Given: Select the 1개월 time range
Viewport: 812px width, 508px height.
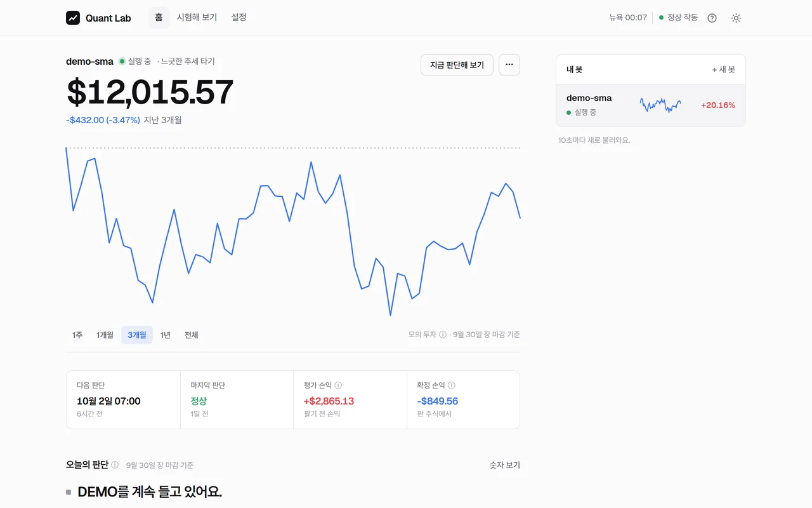Looking at the screenshot, I should [x=105, y=335].
